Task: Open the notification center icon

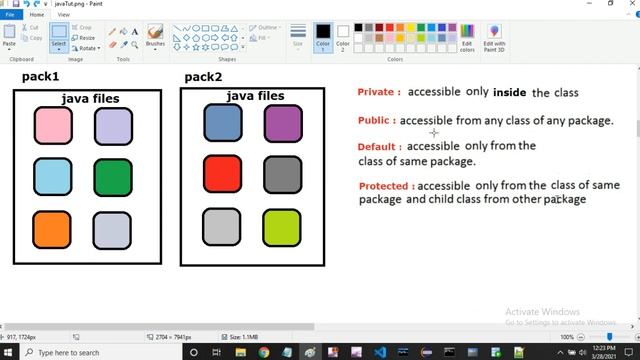Action: coord(629,352)
